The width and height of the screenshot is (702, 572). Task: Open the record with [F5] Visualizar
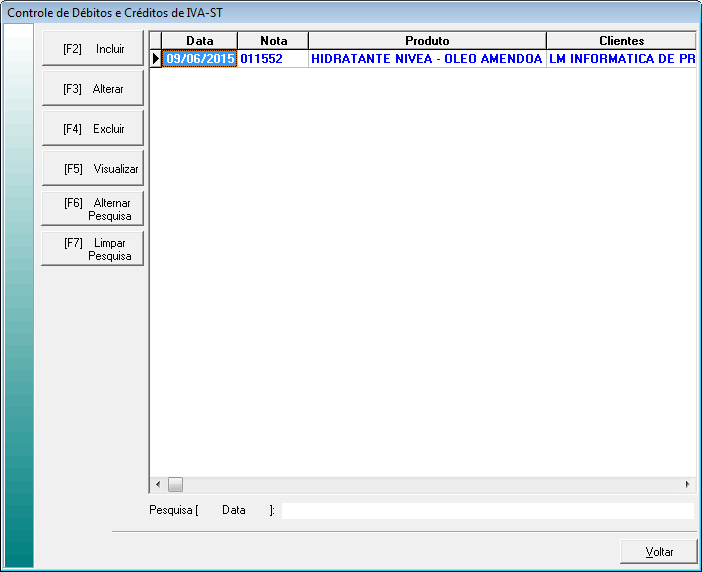[x=93, y=169]
